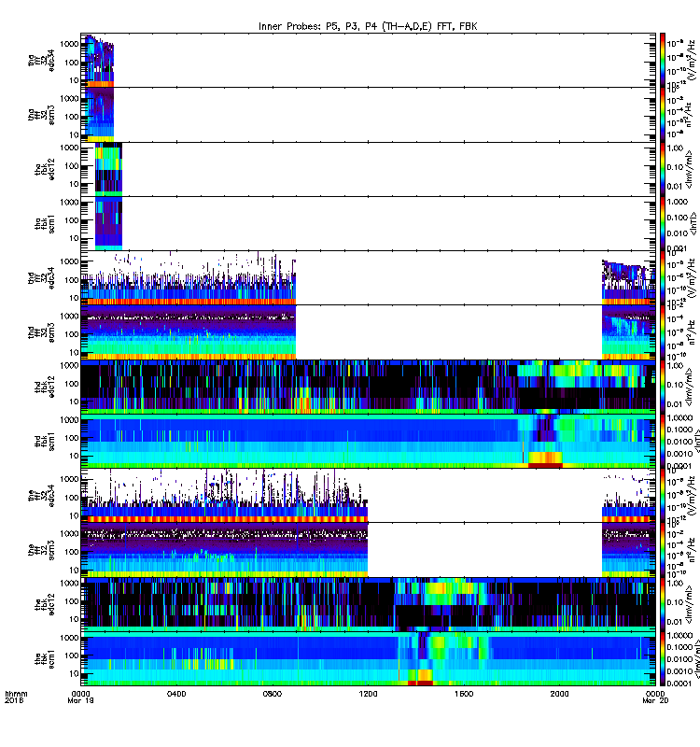Click the color bar beside the fff scm3
This screenshot has height=747, width=700.
pyautogui.click(x=663, y=550)
